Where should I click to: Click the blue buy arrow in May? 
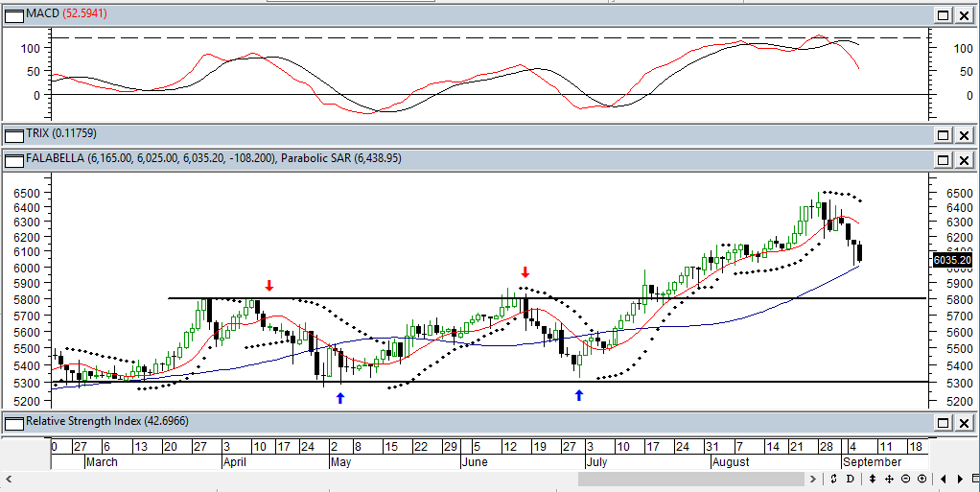(x=339, y=396)
